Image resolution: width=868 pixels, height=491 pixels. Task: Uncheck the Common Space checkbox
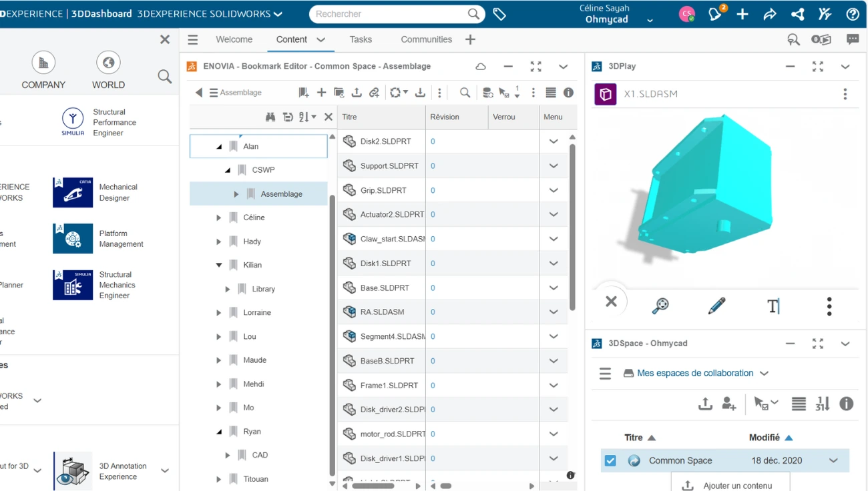pyautogui.click(x=610, y=460)
